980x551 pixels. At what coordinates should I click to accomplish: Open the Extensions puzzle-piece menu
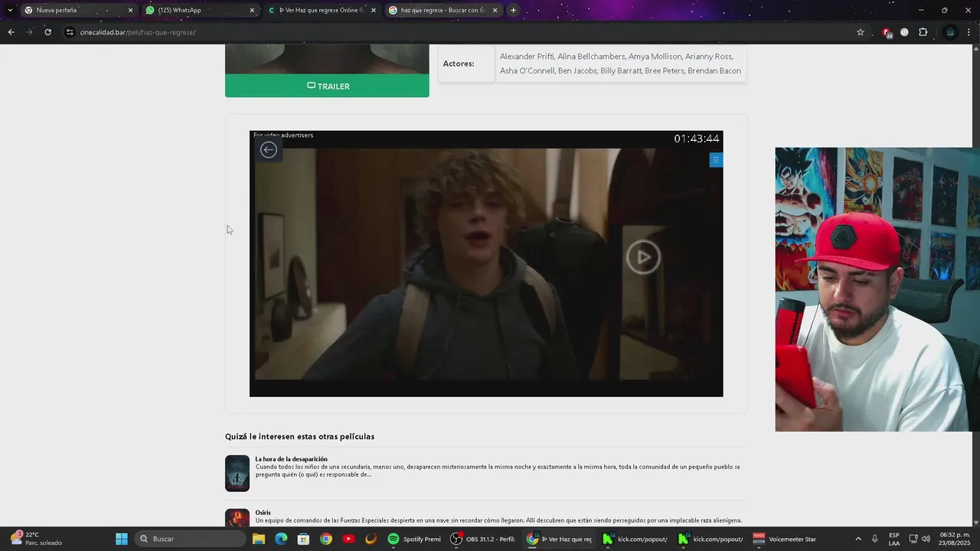[923, 32]
